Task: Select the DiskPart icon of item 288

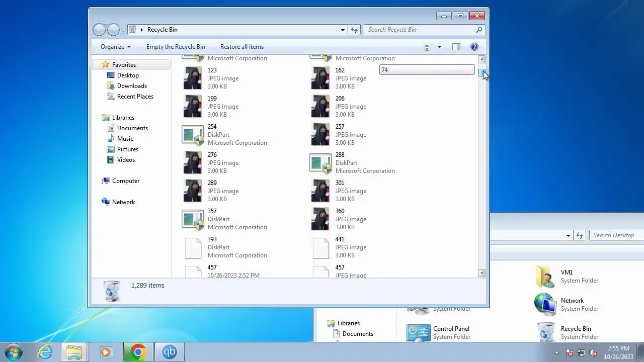Action: [x=321, y=163]
